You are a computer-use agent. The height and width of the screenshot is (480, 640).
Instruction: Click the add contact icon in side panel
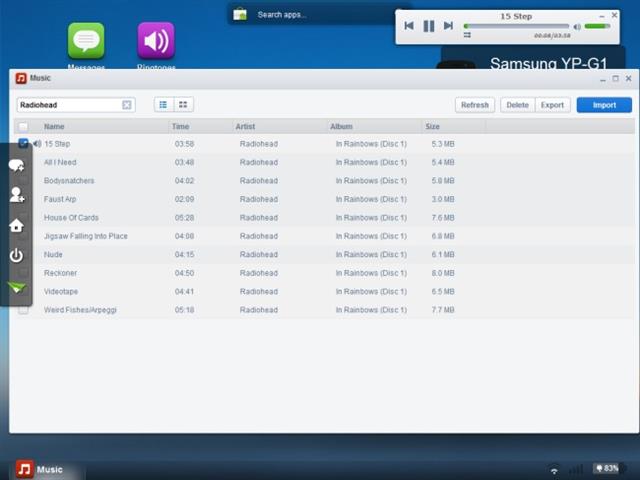[x=17, y=195]
